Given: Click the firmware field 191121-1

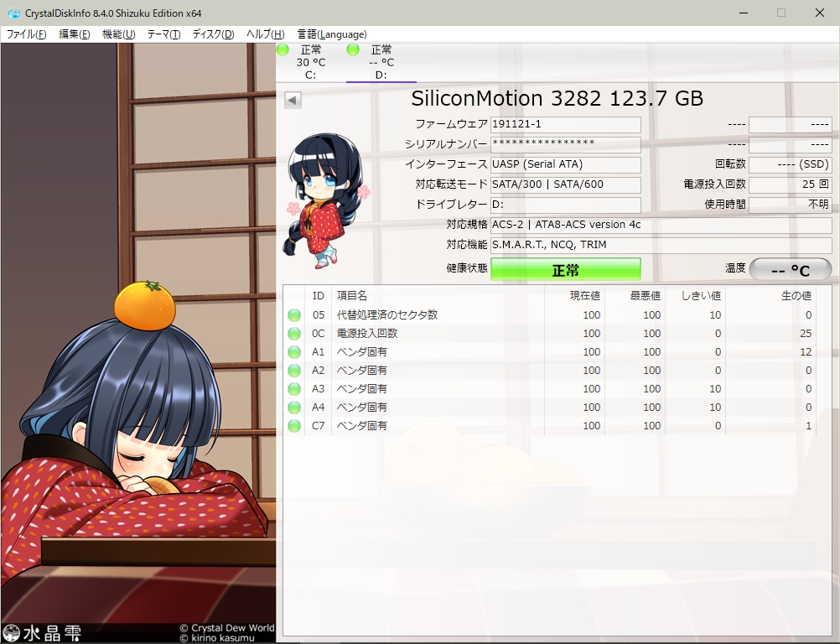Looking at the screenshot, I should (x=566, y=124).
